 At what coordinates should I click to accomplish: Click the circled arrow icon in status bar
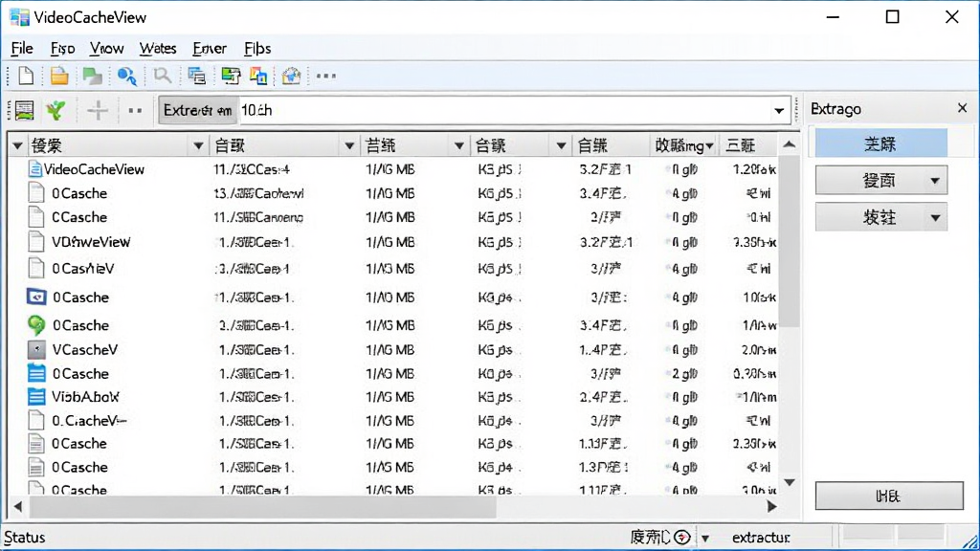point(681,538)
